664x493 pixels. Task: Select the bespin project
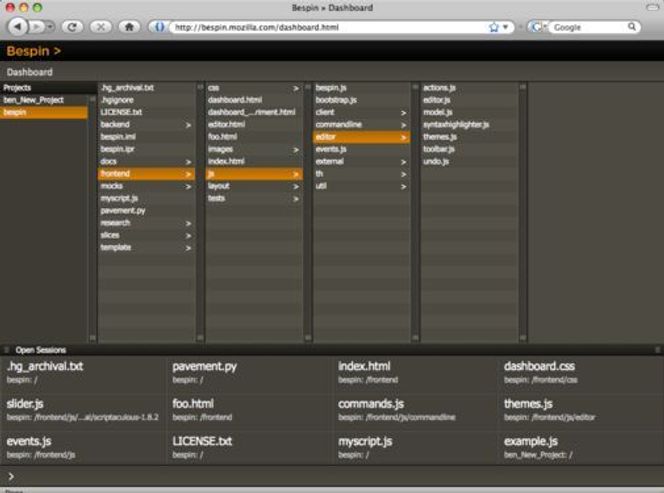(x=44, y=112)
